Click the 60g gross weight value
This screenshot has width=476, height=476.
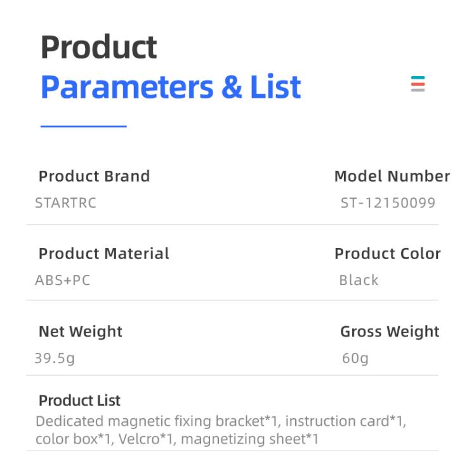click(355, 359)
